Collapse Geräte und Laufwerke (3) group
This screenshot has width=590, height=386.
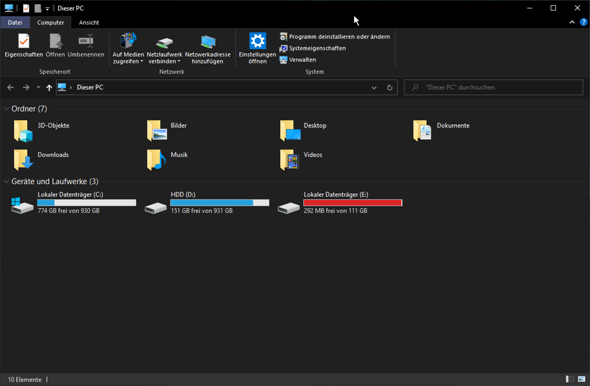coord(6,181)
